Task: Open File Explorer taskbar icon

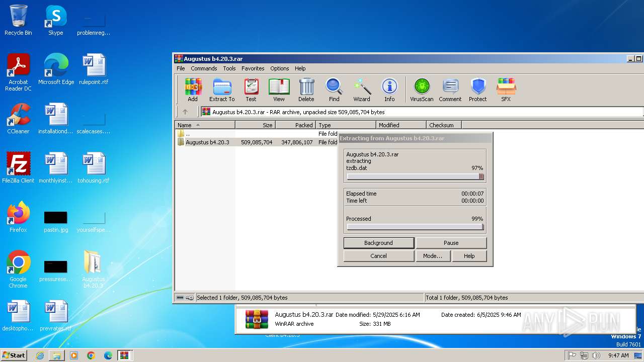Action: pos(57,355)
